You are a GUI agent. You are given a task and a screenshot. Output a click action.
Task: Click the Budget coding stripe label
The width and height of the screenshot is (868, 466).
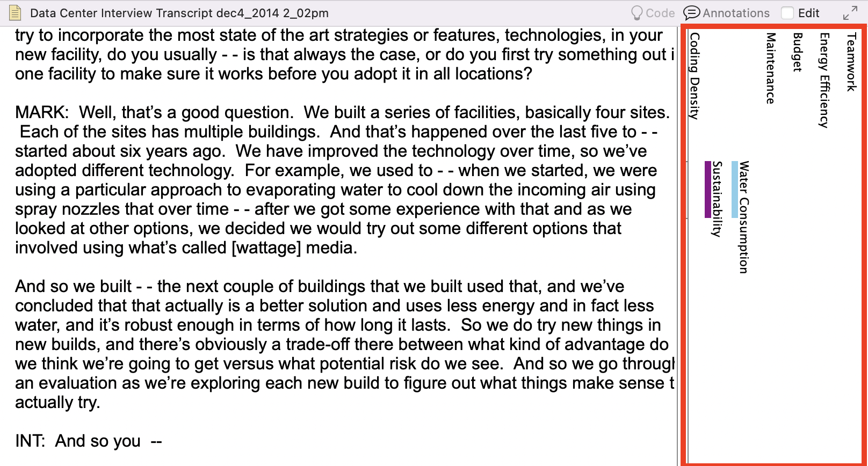798,52
